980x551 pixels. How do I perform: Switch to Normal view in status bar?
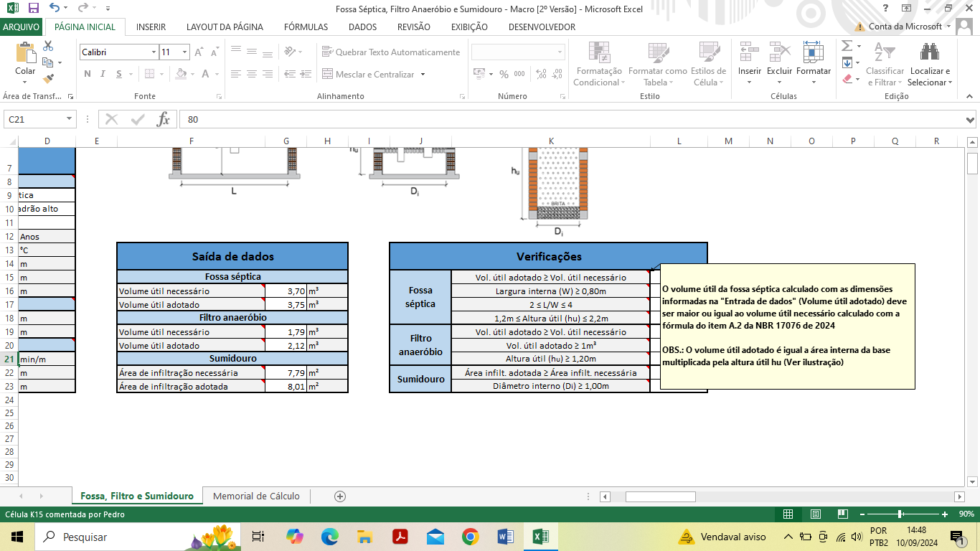click(x=788, y=514)
